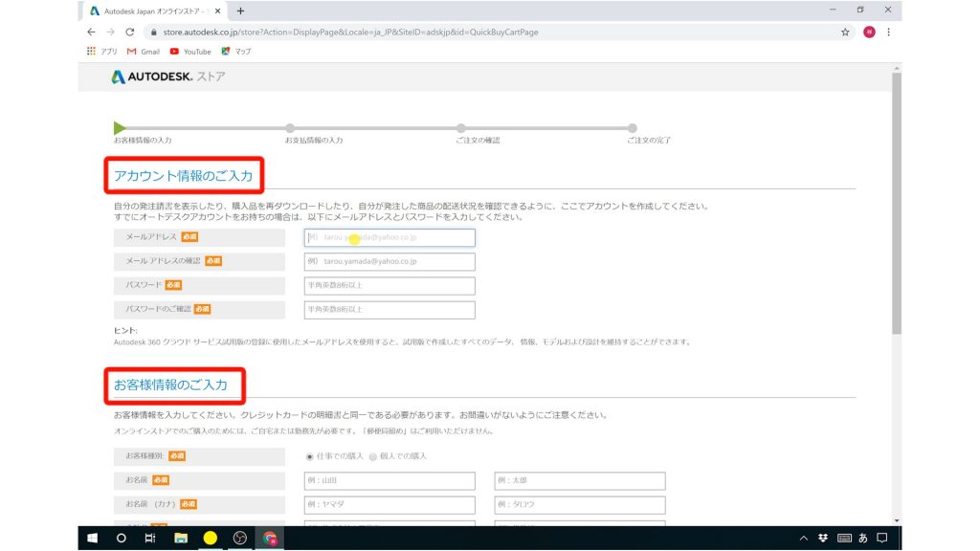
Task: Select the Autodesk Japan オンラインストア browser tab
Action: pos(153,10)
